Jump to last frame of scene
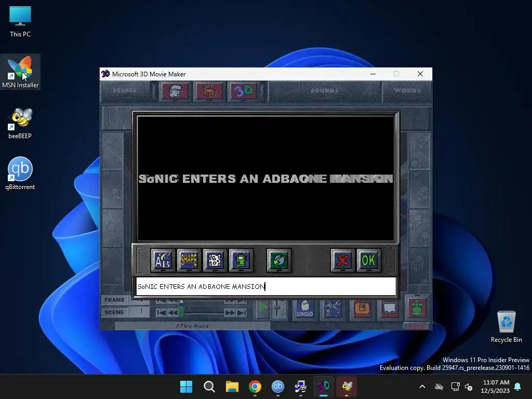Screen dimensions: 532x399 [x=242, y=313]
